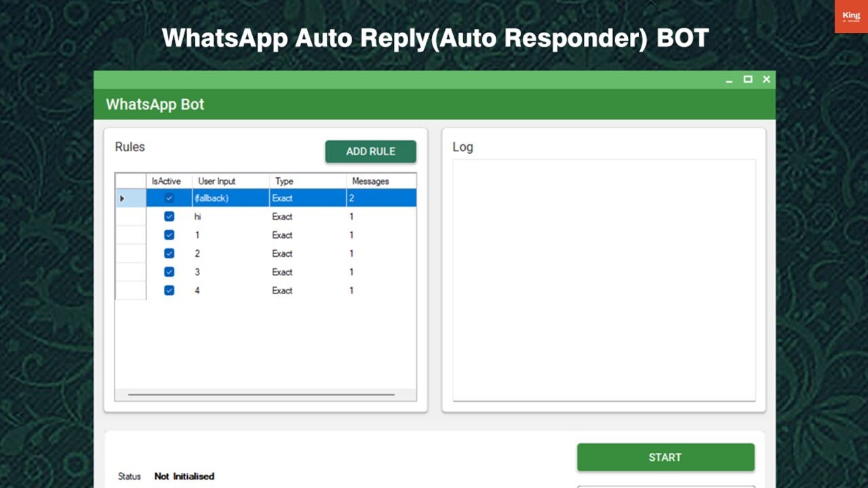Toggle IsActive checkbox for rule 2
This screenshot has height=488, width=868.
[169, 253]
